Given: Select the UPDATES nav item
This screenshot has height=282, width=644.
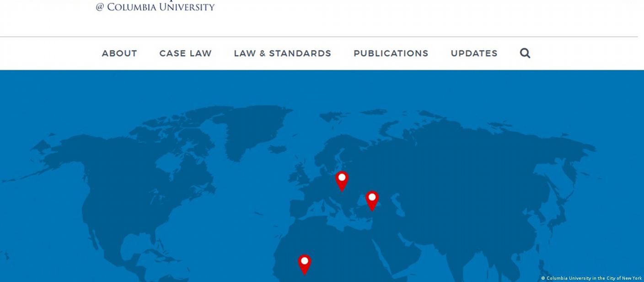Looking at the screenshot, I should (x=474, y=53).
